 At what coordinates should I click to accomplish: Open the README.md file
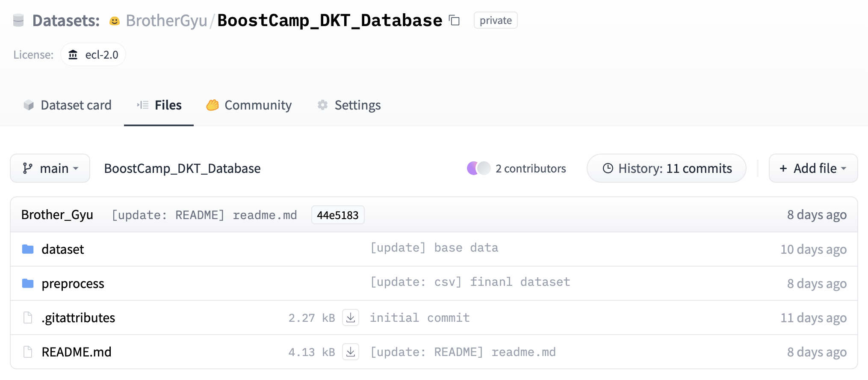pos(77,352)
